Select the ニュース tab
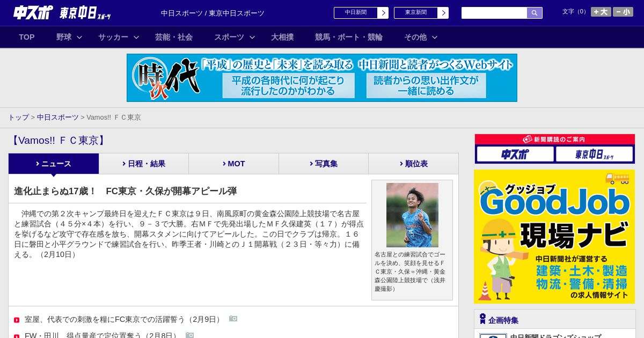Image resolution: width=644 pixels, height=338 pixels. 54,164
